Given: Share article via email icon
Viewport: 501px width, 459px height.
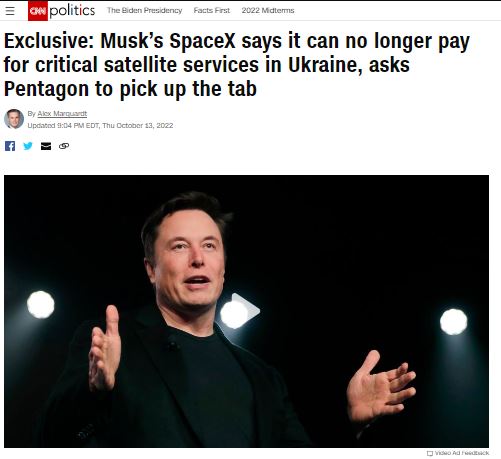Looking at the screenshot, I should click(x=46, y=146).
